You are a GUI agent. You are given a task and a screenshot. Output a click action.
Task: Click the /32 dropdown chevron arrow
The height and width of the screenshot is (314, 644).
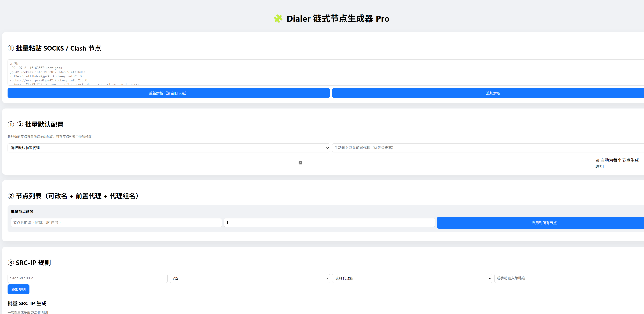[328, 278]
